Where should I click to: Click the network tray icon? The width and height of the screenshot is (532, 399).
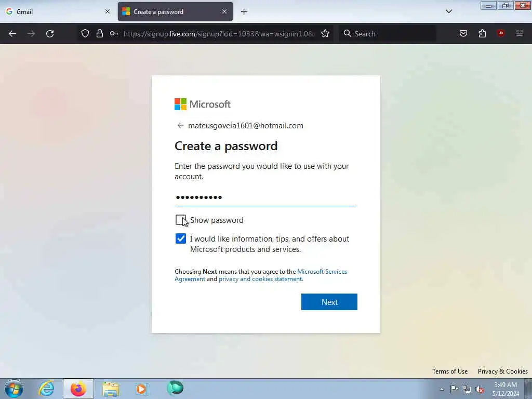467,389
